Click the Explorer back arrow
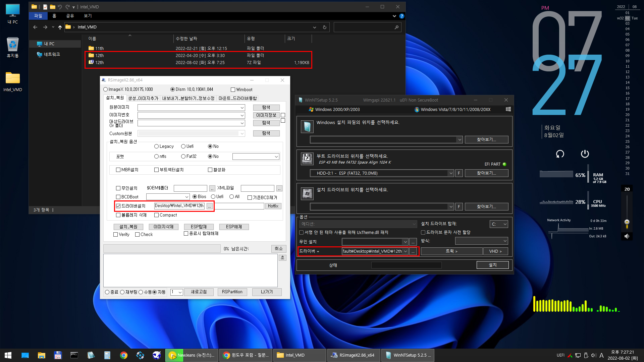Screen dimensions: 644x362 pos(35,27)
